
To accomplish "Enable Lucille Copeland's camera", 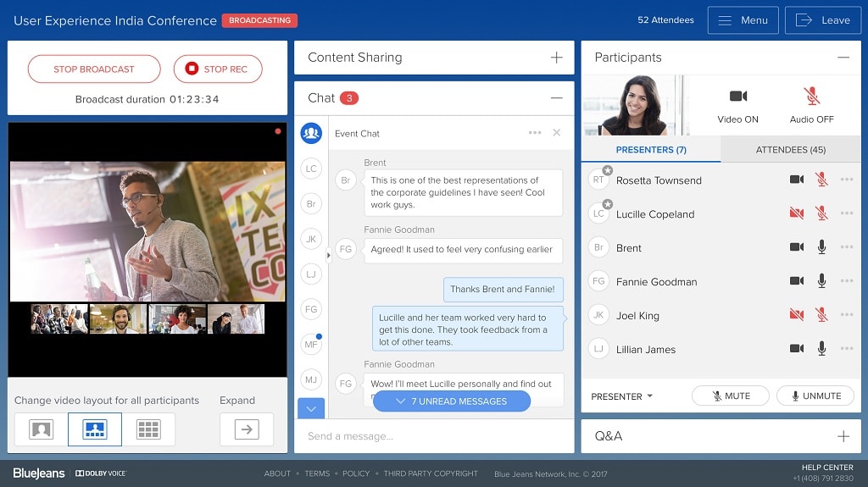I will [x=796, y=213].
